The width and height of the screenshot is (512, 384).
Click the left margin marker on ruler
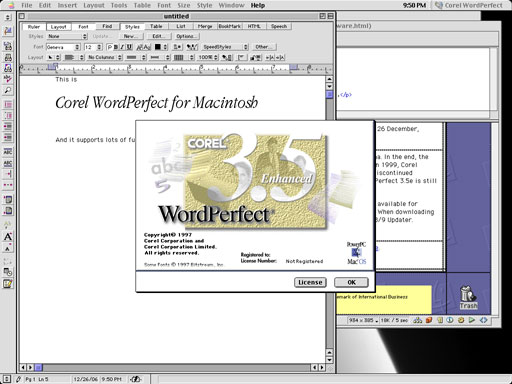[53, 67]
